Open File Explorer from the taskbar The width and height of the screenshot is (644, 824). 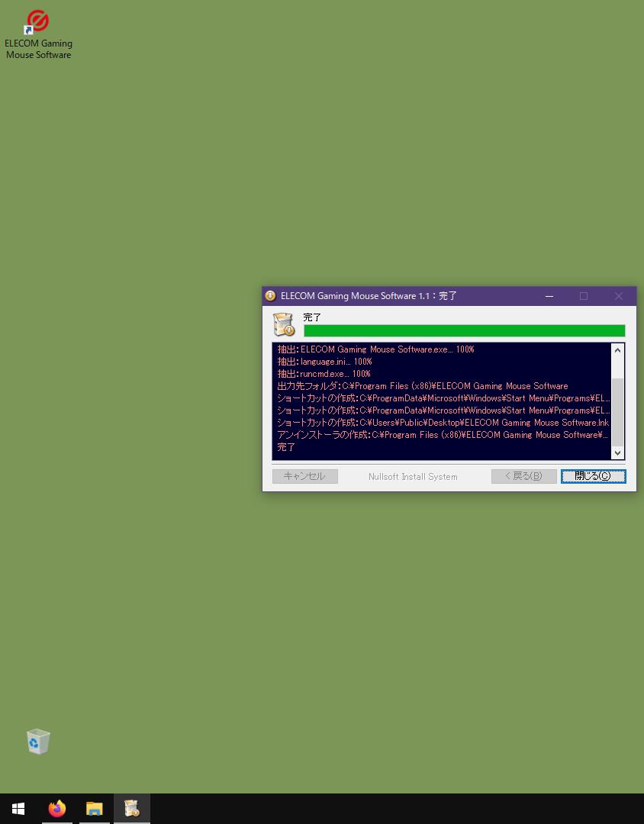coord(94,809)
